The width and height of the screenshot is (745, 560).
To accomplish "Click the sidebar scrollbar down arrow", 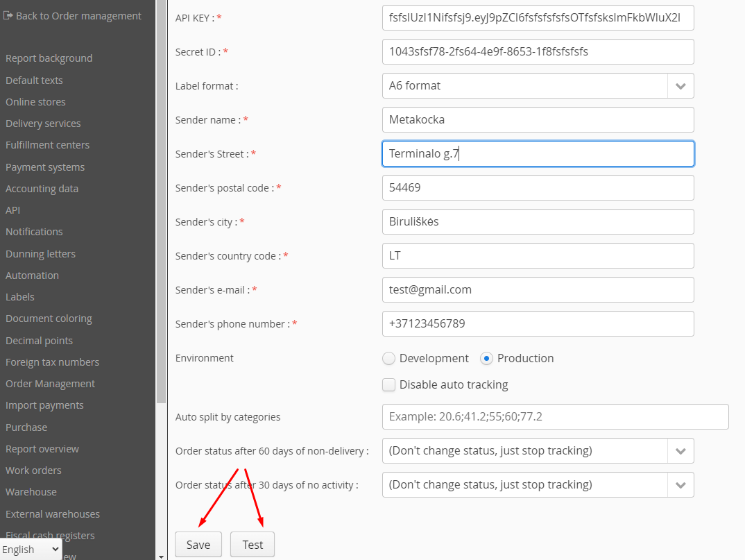I will click(161, 557).
